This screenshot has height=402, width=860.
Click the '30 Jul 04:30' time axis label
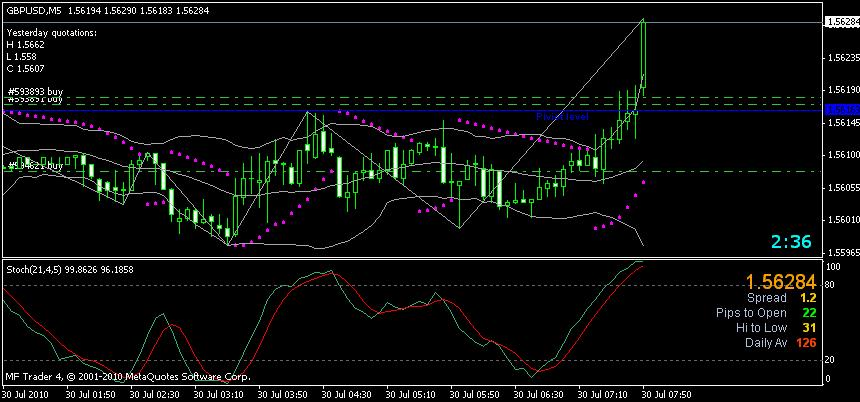pos(346,394)
